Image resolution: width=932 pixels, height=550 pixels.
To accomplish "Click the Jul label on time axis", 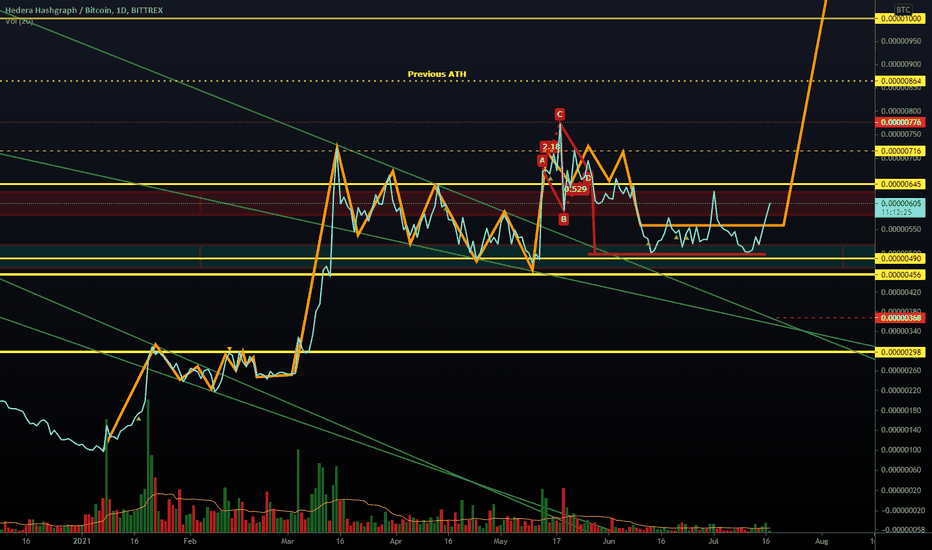I will coord(714,541).
